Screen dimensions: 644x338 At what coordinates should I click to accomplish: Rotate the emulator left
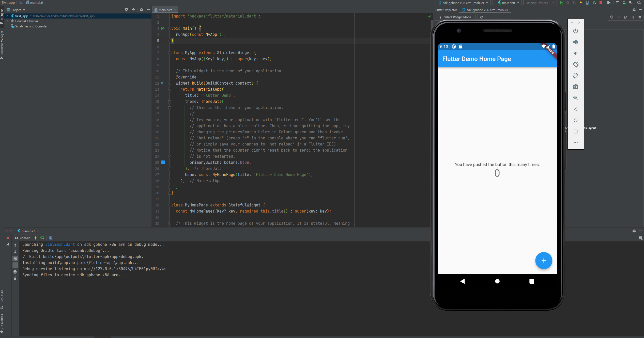pos(576,65)
